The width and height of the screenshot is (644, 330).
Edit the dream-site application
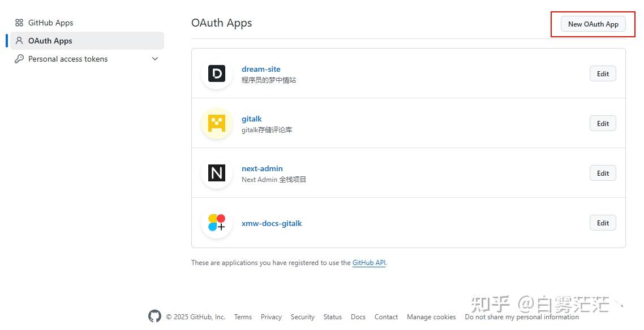(602, 73)
